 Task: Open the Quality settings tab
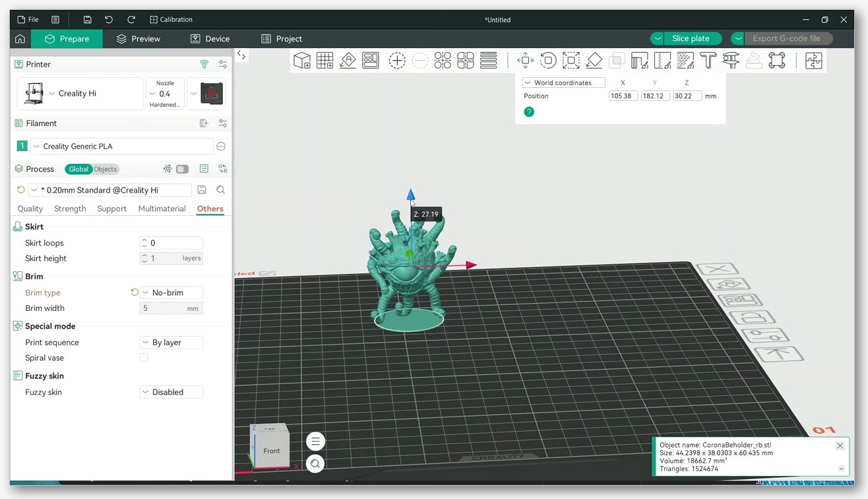point(30,209)
